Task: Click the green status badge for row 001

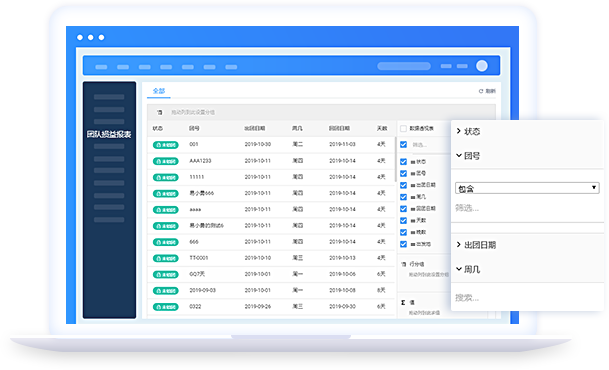Action: click(x=165, y=145)
